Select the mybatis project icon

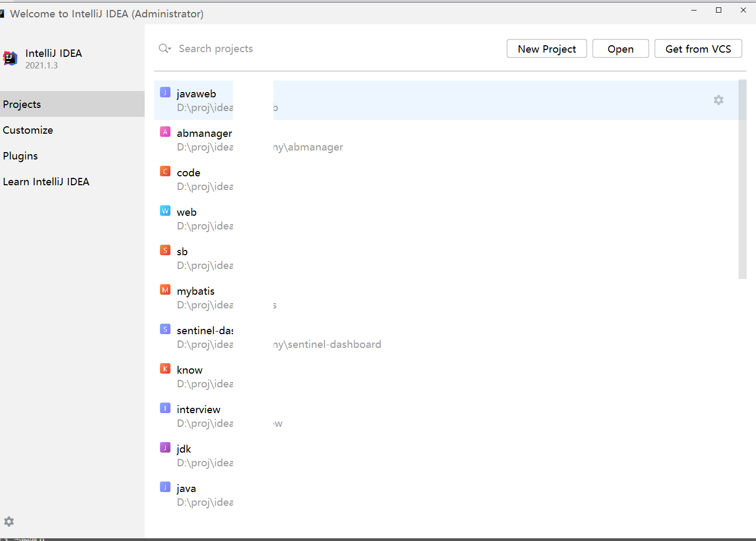(165, 289)
